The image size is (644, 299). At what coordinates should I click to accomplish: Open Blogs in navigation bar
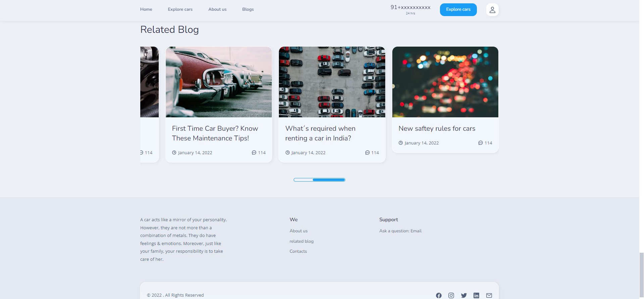pos(248,9)
